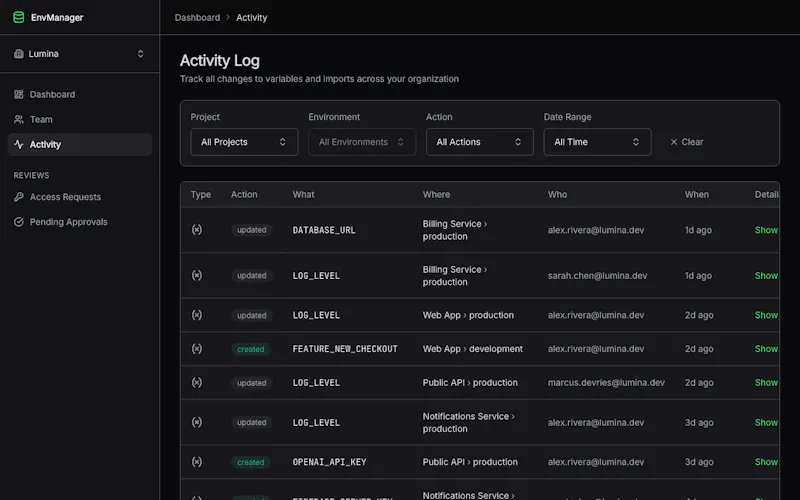Click the Activity breadcrumb item

tap(252, 17)
